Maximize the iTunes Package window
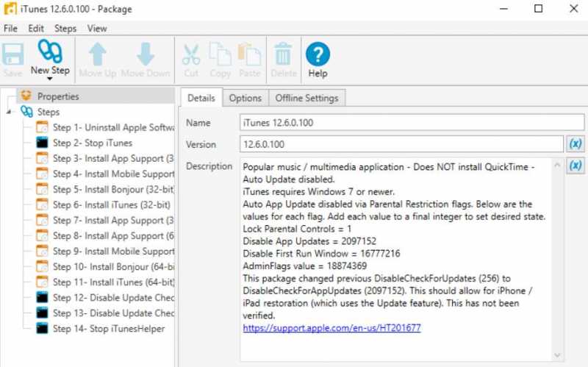588x367 pixels. (538, 8)
